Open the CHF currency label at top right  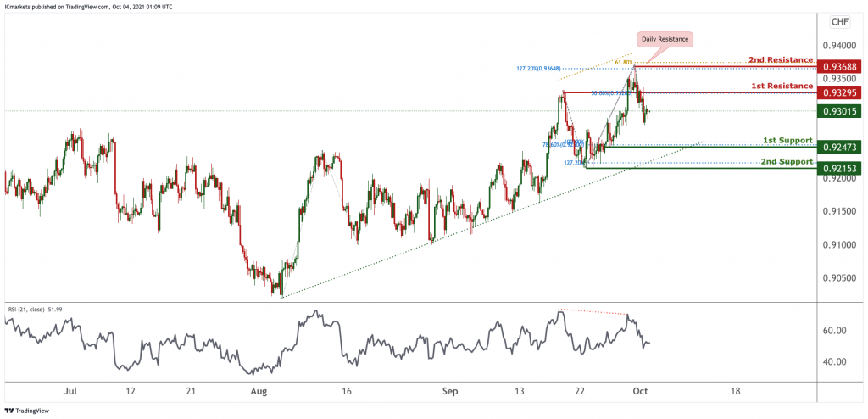pyautogui.click(x=840, y=20)
